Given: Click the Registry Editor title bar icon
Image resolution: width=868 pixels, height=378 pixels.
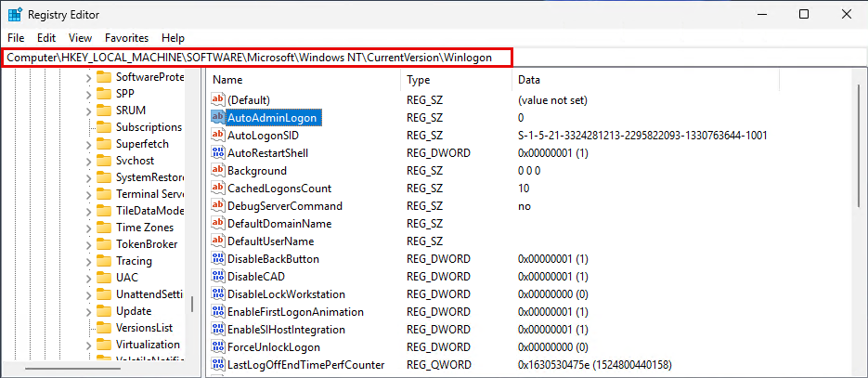Looking at the screenshot, I should (x=16, y=14).
